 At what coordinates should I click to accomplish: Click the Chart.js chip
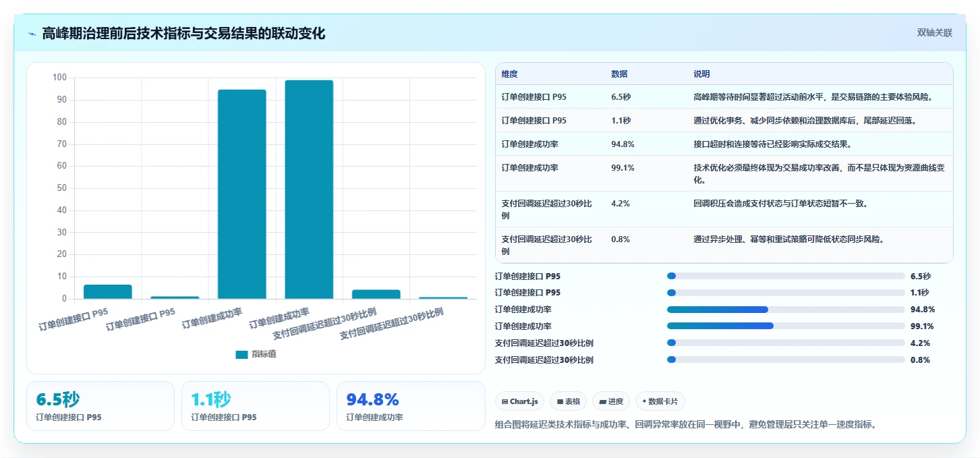click(519, 401)
